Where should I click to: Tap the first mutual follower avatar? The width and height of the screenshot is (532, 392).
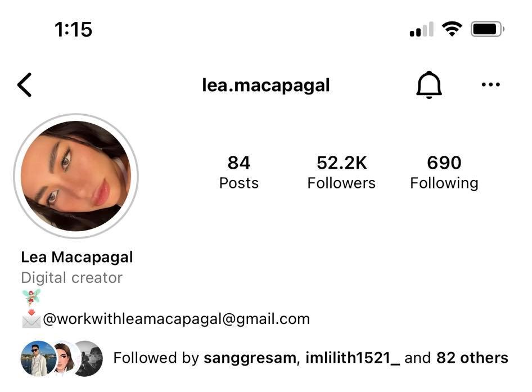pos(38,358)
